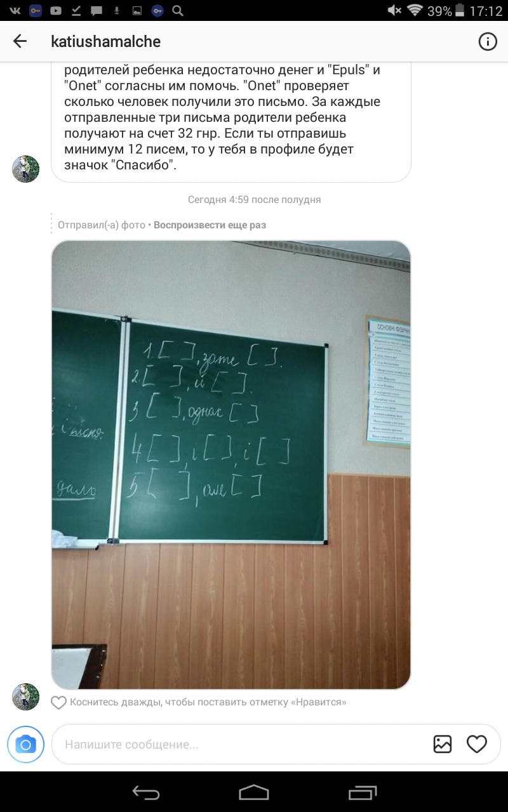Open Android recent apps button
Viewport: 508px width, 812px height.
click(x=363, y=792)
